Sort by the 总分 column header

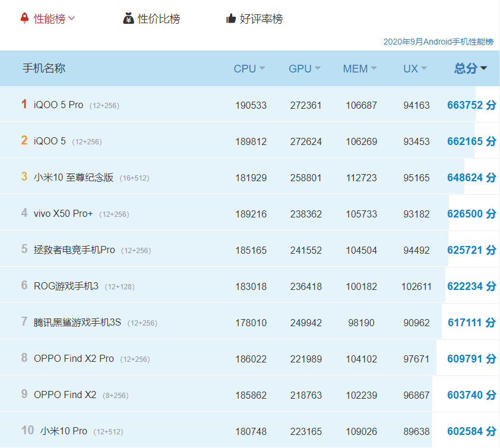tap(471, 68)
